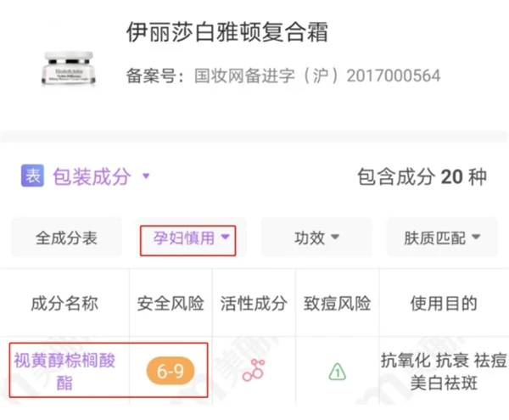Tap the 备案号 registration number text
Viewport: 509px width, 420px height.
pyautogui.click(x=283, y=76)
